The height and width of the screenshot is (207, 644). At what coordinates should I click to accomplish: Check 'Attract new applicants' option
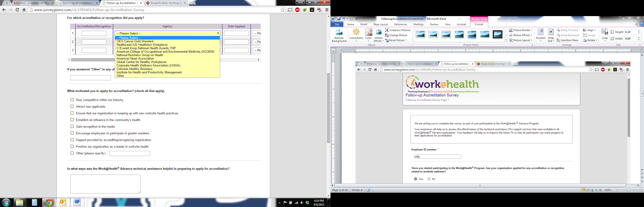(x=72, y=106)
